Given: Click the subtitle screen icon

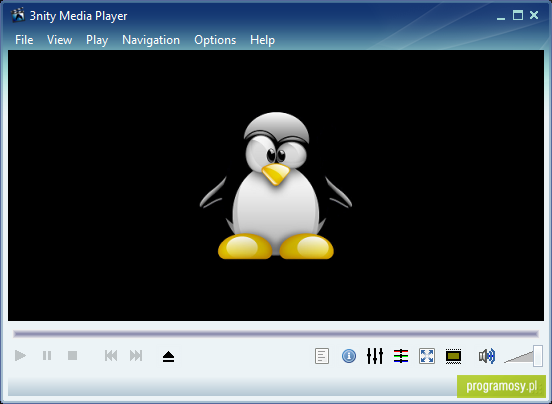Looking at the screenshot, I should pyautogui.click(x=453, y=356).
